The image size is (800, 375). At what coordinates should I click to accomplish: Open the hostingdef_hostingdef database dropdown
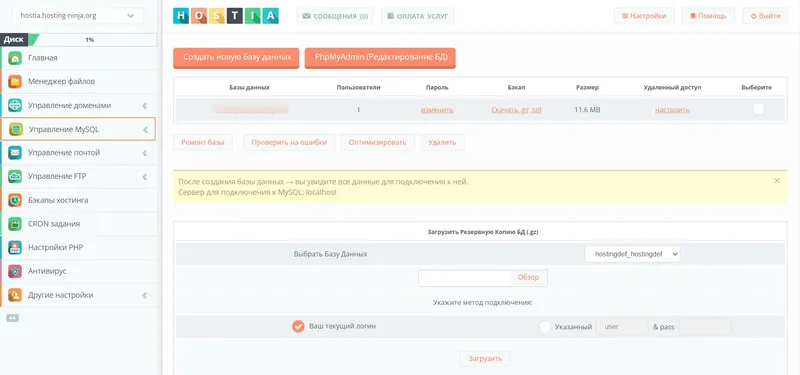pos(632,254)
